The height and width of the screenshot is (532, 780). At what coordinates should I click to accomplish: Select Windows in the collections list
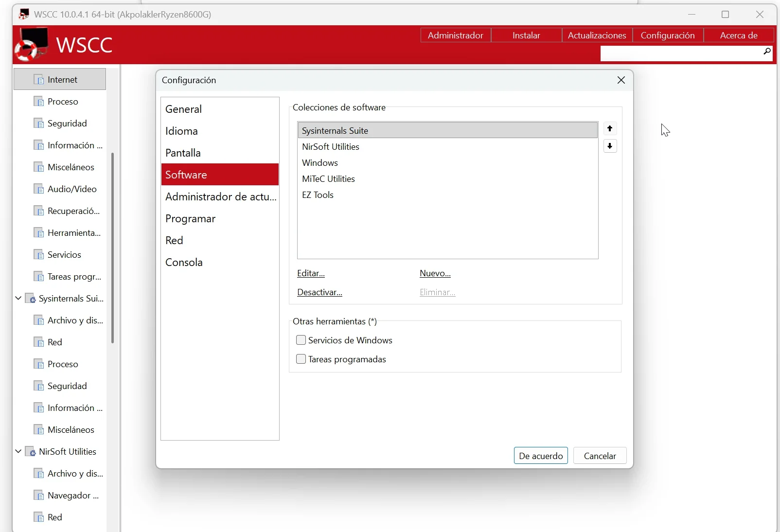coord(447,162)
